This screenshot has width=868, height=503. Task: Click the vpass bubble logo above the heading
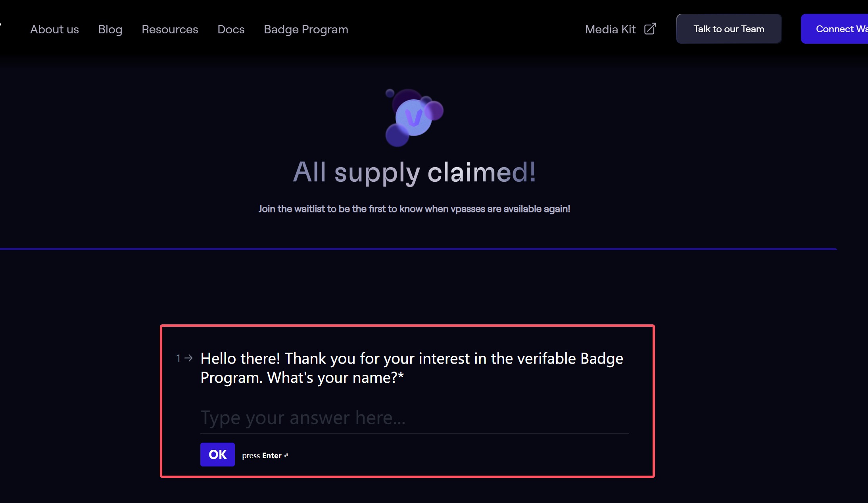pos(414,118)
